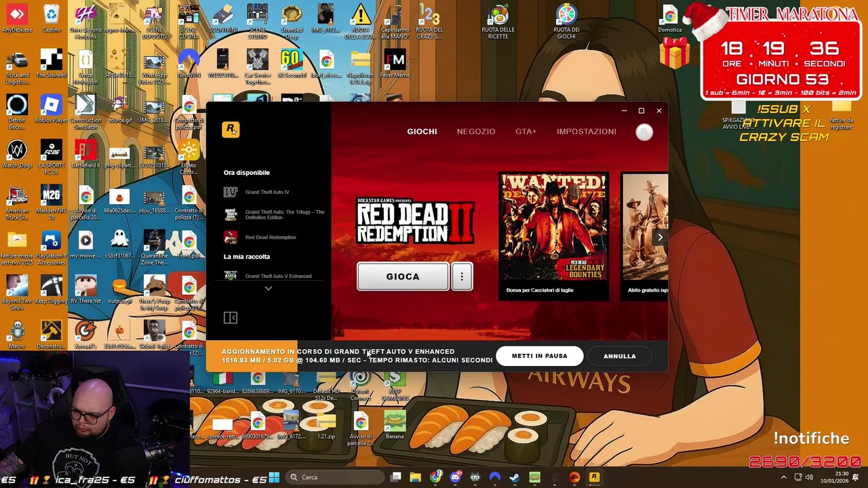Click the RUOTA DEI GIOCHI desktop icon
868x488 pixels.
click(x=566, y=21)
